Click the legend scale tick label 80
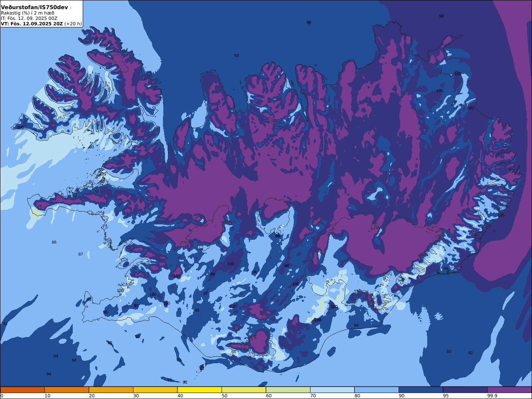Screen dimensions: 532x399 coord(357,396)
